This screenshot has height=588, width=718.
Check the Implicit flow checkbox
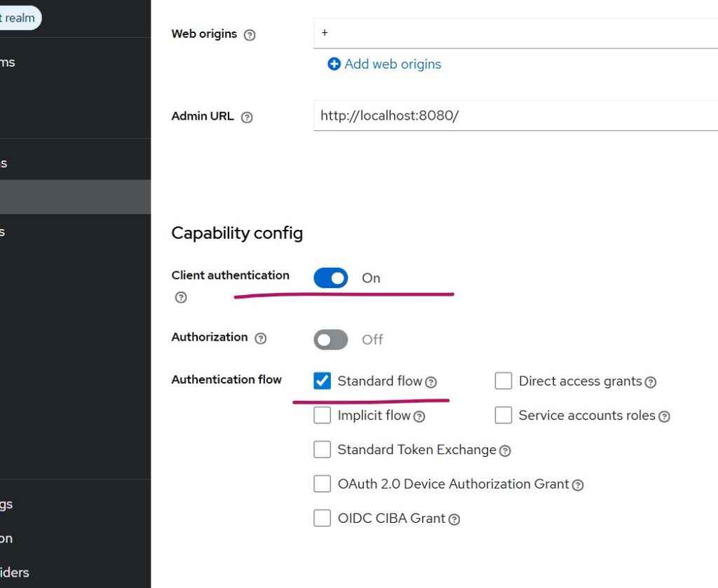322,415
